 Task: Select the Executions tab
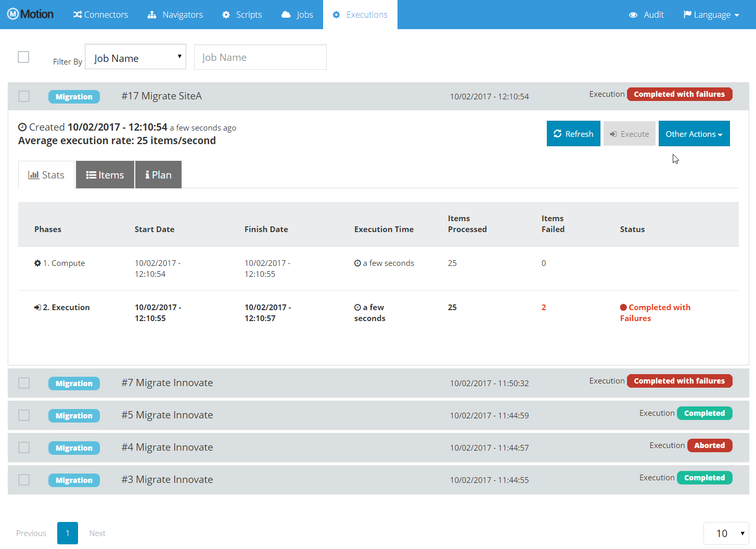tap(360, 15)
